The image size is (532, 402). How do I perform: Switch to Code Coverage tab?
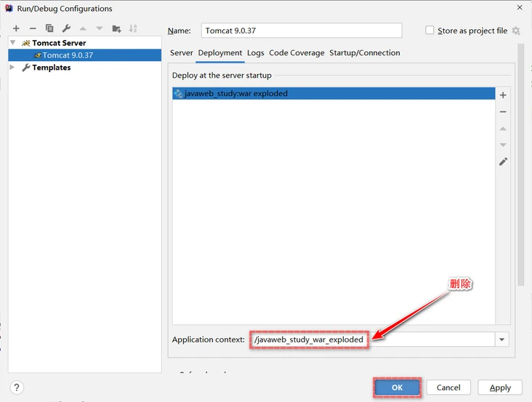click(297, 53)
